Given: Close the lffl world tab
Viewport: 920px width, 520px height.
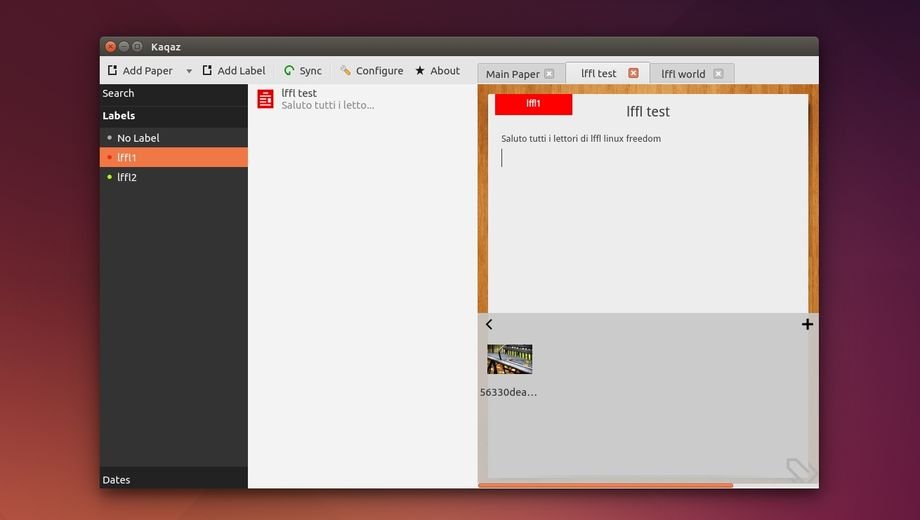Looking at the screenshot, I should [x=718, y=74].
